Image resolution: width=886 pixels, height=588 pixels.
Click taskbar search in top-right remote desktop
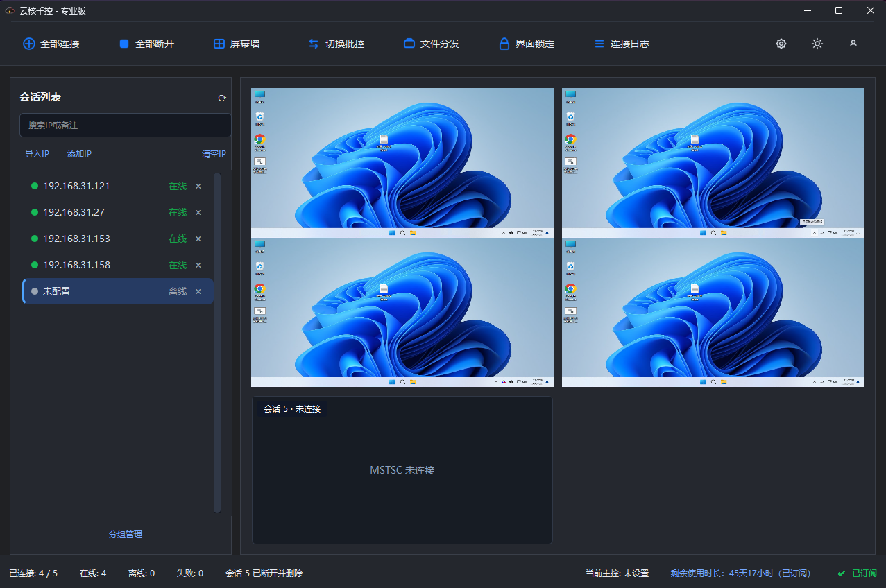713,233
